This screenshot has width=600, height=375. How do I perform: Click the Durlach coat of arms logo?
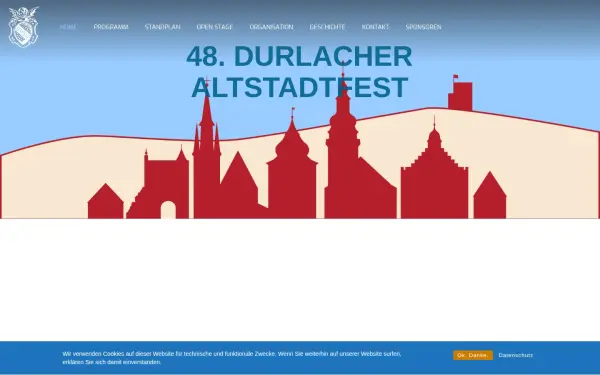[23, 27]
